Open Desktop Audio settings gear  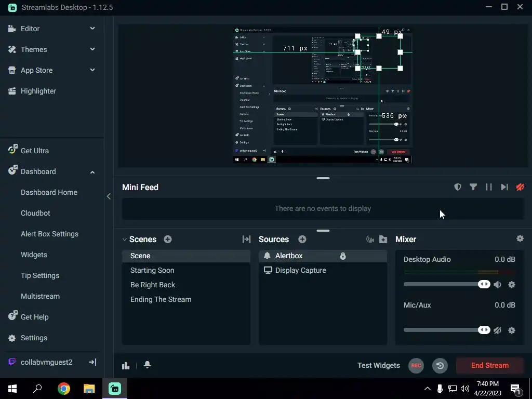512,285
